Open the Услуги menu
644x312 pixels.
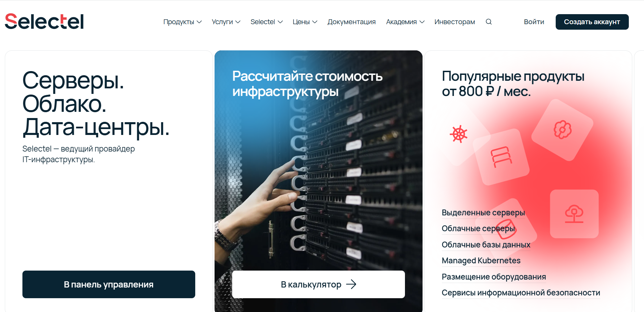coord(226,22)
